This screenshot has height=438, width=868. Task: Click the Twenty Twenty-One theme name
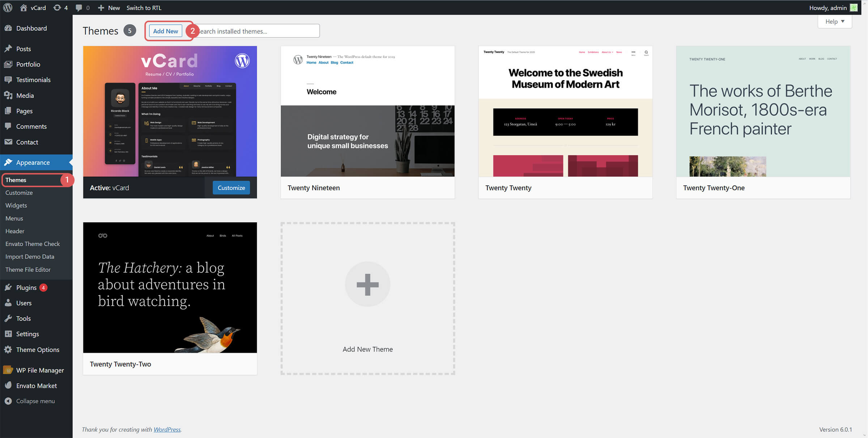coord(714,188)
